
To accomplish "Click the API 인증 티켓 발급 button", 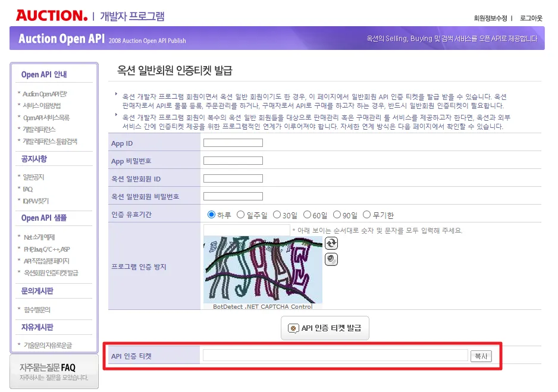I will pos(325,328).
